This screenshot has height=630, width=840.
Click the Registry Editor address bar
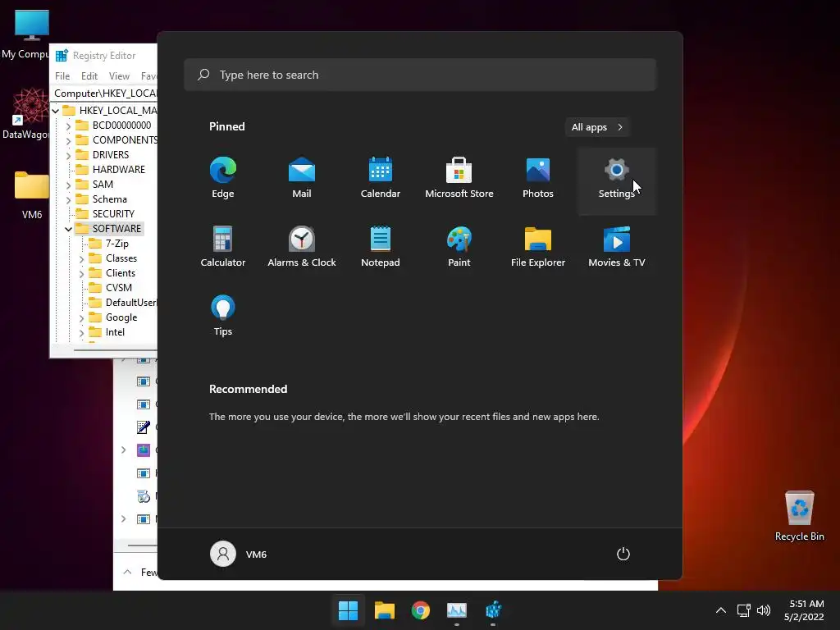105,94
